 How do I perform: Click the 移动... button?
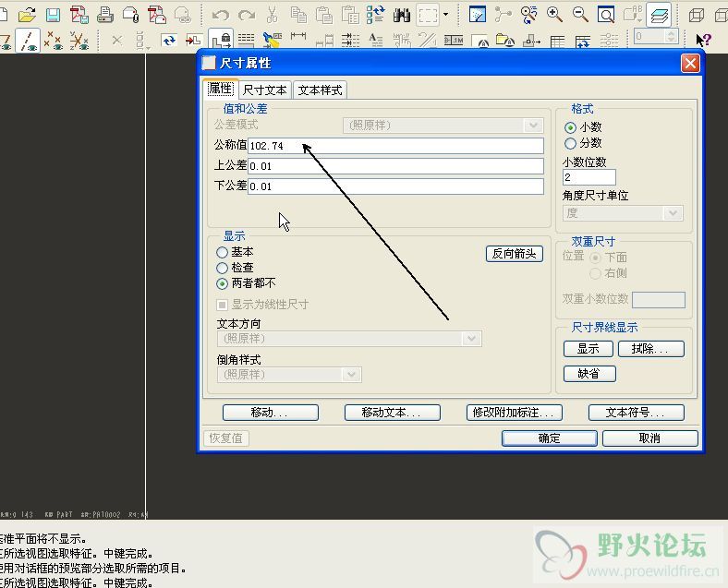(270, 413)
